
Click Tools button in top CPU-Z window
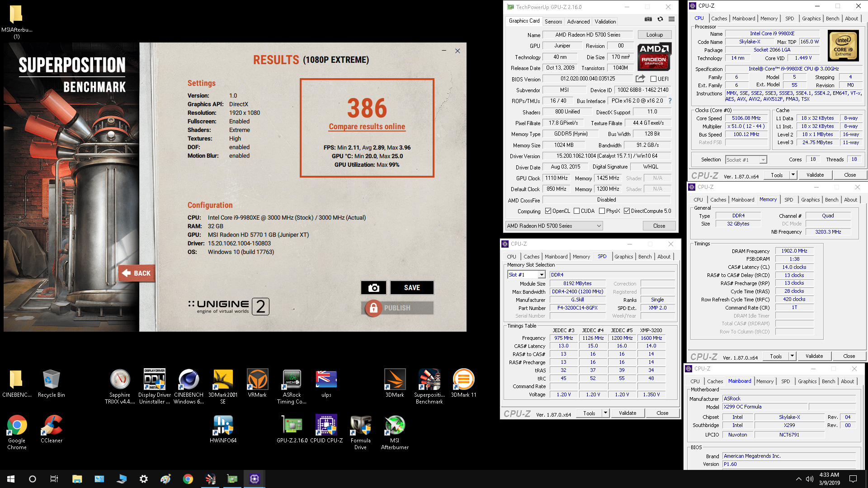[x=777, y=175]
